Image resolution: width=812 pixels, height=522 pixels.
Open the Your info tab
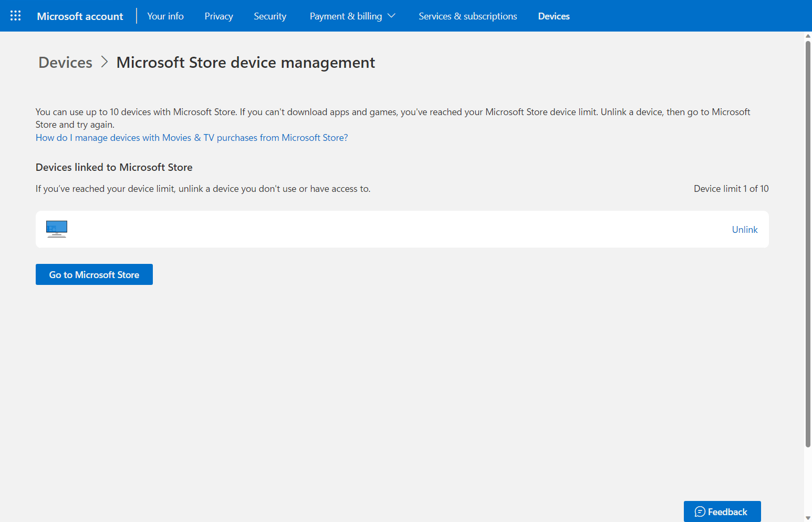pyautogui.click(x=165, y=16)
